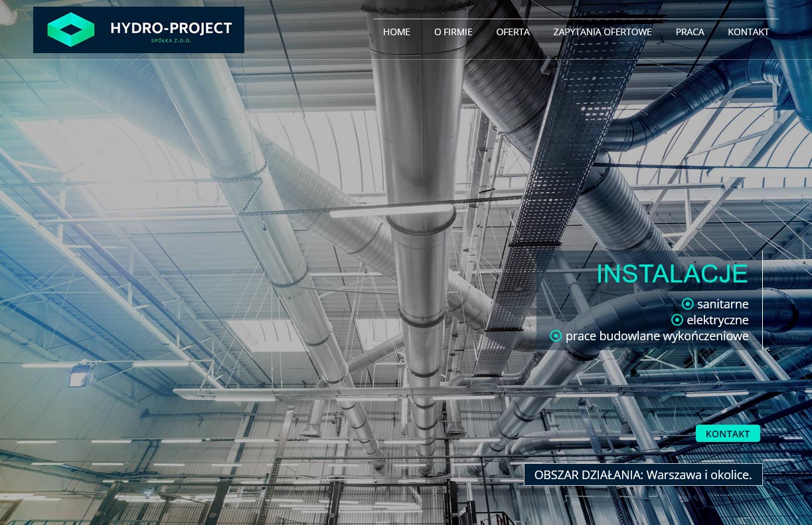The height and width of the screenshot is (525, 812).
Task: Click the 'SPÓŁKA Z.O.O.' subtitle
Action: pos(171,41)
